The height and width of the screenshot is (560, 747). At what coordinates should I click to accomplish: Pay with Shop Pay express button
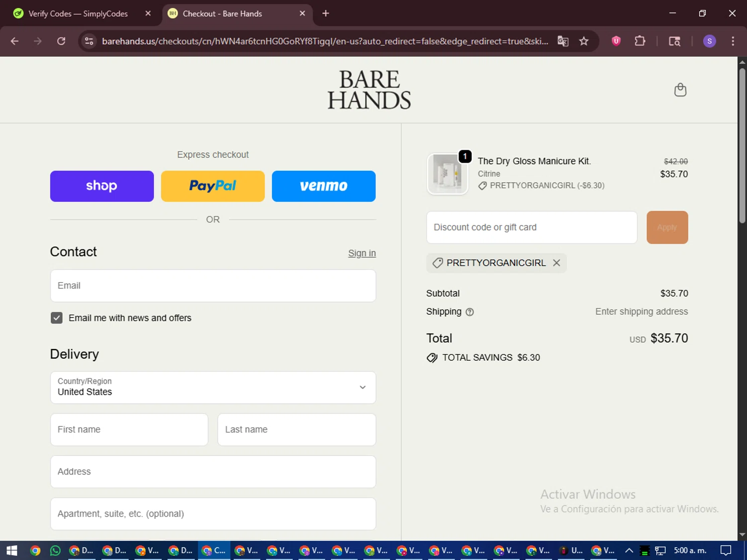tap(102, 186)
